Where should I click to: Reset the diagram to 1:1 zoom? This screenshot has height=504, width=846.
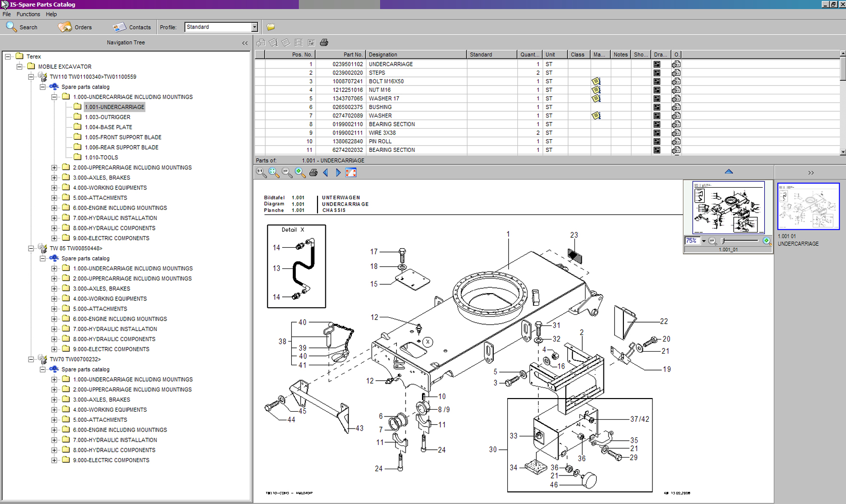261,173
